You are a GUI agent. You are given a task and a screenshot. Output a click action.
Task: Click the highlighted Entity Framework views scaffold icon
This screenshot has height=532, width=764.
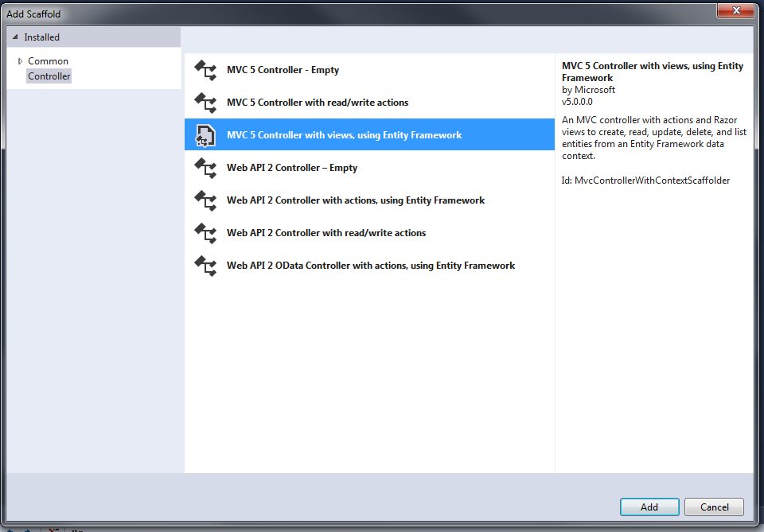click(x=205, y=135)
